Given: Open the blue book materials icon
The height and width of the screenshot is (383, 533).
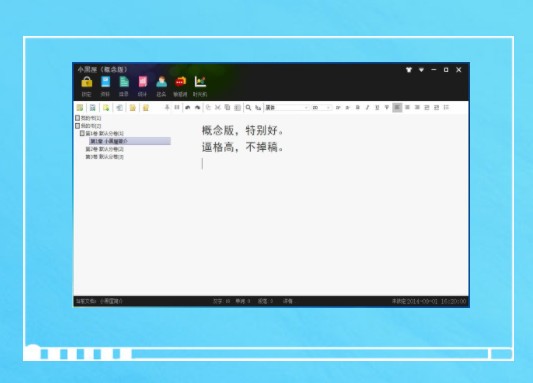Looking at the screenshot, I should 105,82.
